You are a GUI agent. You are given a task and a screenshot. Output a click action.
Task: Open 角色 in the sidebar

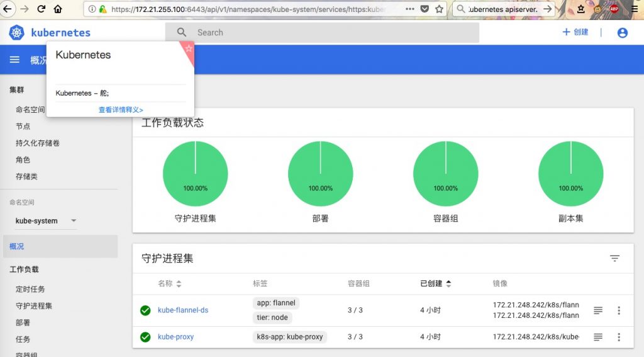(x=23, y=159)
